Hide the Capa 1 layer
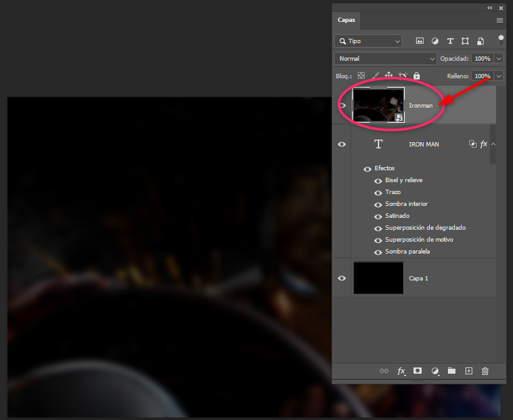513x420 pixels. click(342, 278)
